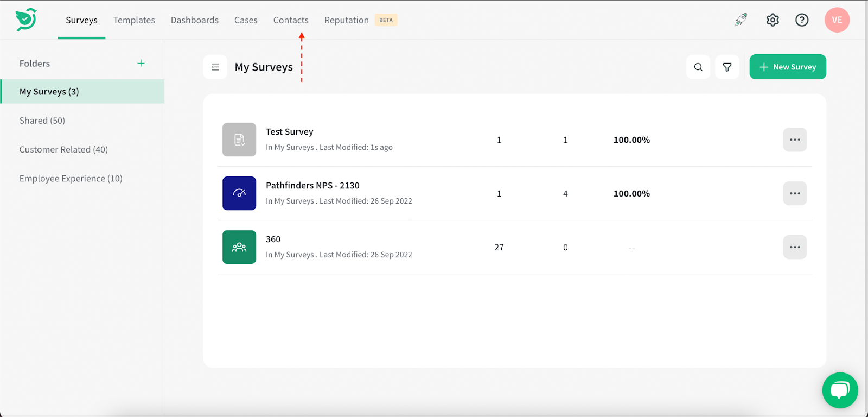Click 'Last Modified: 1s ago' text
Viewport: 868px width, 417px height.
pyautogui.click(x=356, y=147)
